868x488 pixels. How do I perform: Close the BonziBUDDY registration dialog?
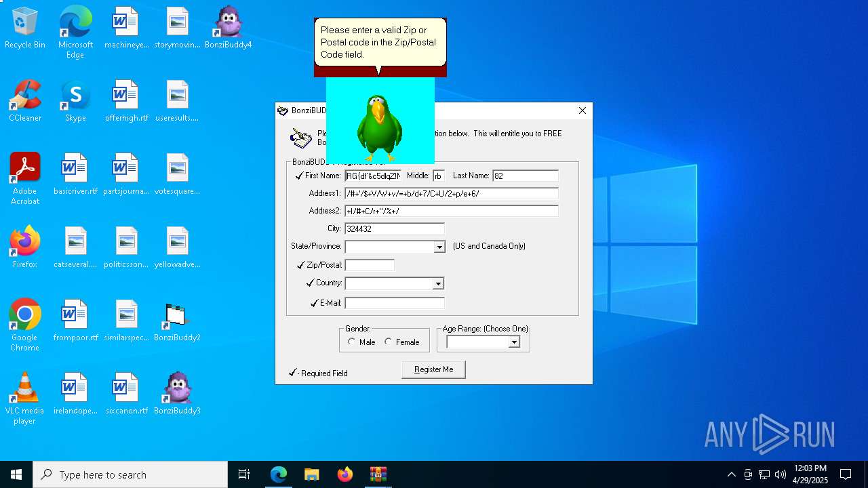(582, 110)
